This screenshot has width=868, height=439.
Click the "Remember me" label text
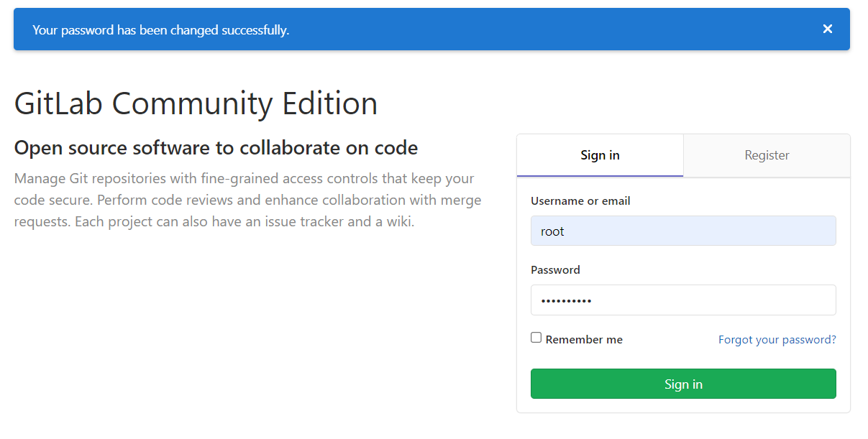(x=584, y=339)
